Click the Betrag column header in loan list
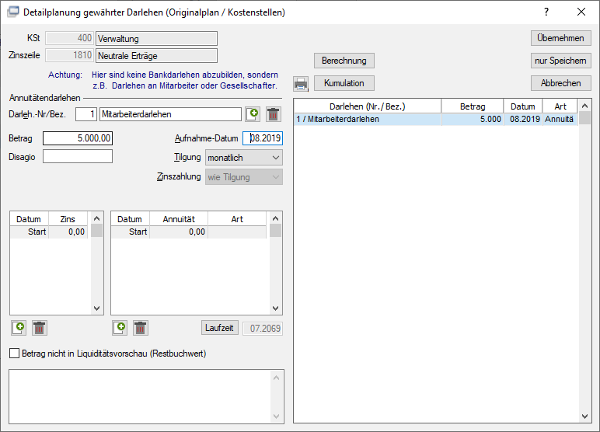 tap(473, 106)
